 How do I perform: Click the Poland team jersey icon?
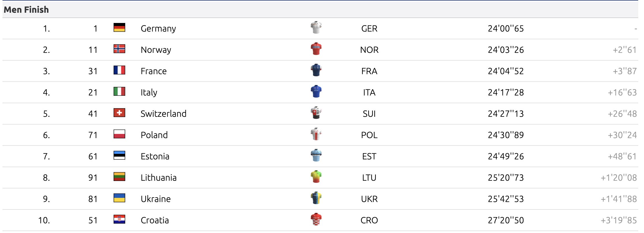pos(316,134)
